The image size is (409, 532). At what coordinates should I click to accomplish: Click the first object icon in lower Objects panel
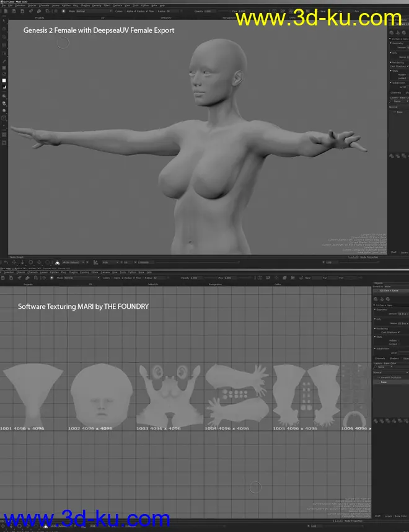tap(376, 299)
